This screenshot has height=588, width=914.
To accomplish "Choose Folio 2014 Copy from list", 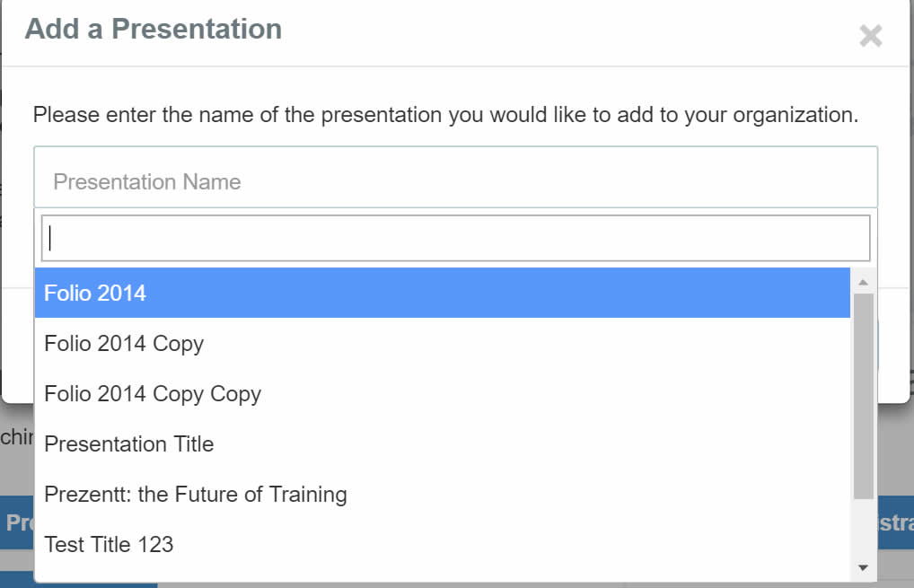I will tap(443, 343).
